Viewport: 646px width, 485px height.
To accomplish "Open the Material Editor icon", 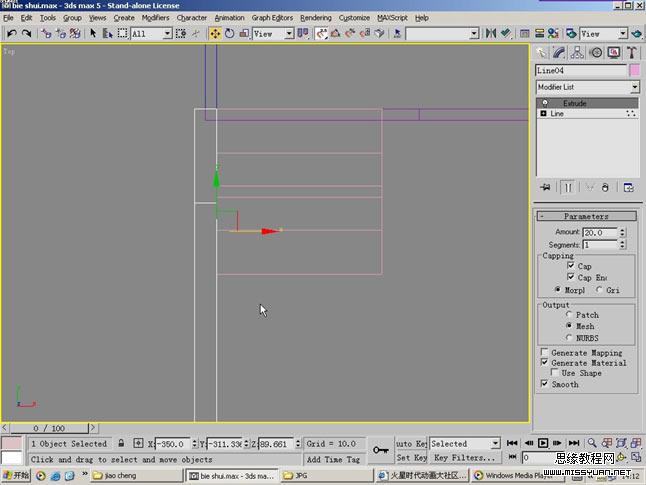I will pos(553,33).
